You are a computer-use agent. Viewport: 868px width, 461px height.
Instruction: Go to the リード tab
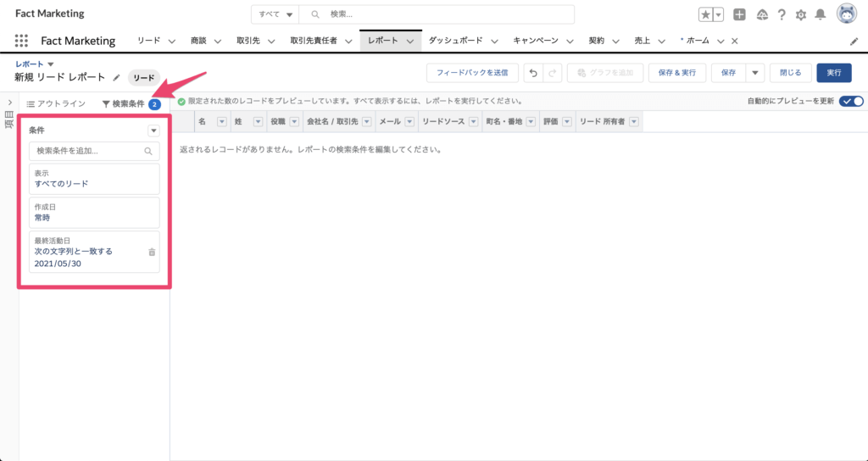tap(149, 41)
